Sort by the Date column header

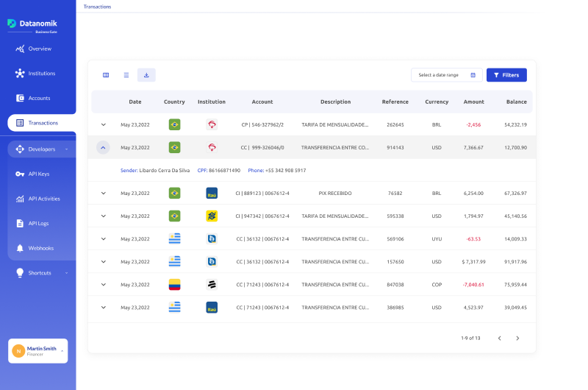tap(135, 102)
